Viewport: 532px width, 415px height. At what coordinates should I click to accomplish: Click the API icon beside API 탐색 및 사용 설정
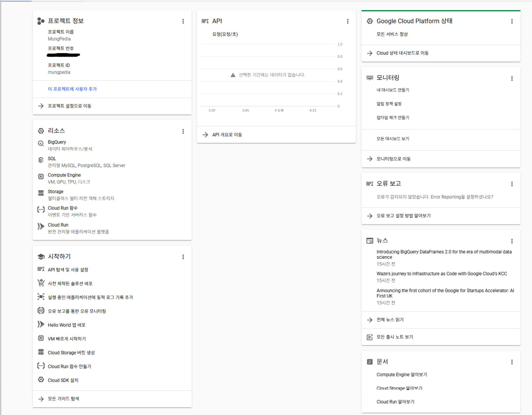pos(41,269)
